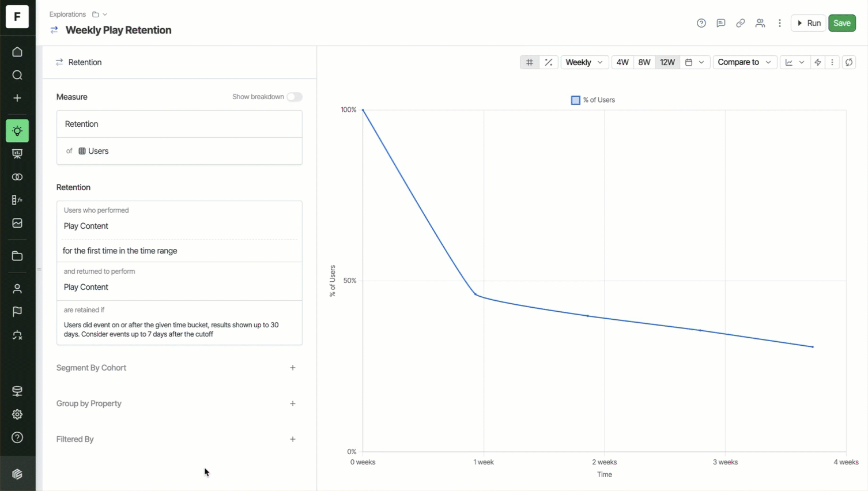Image resolution: width=868 pixels, height=491 pixels.
Task: Open the Compare to dropdown
Action: [x=744, y=62]
